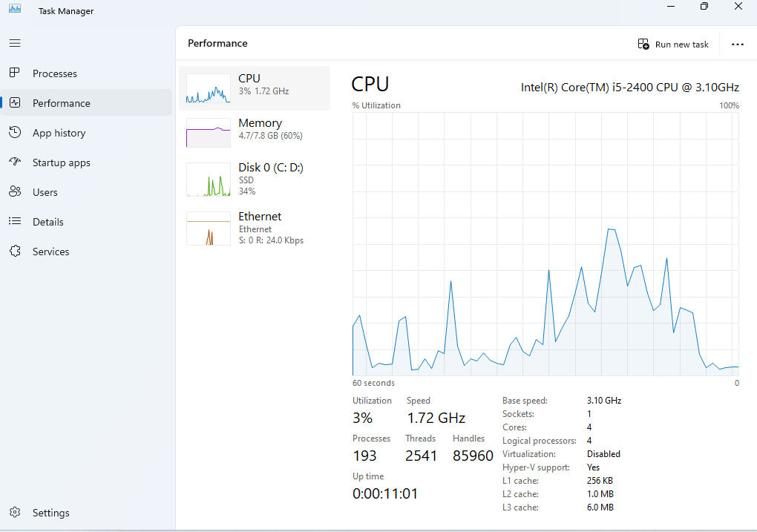The image size is (757, 532).
Task: Click the Details list icon
Action: click(15, 222)
